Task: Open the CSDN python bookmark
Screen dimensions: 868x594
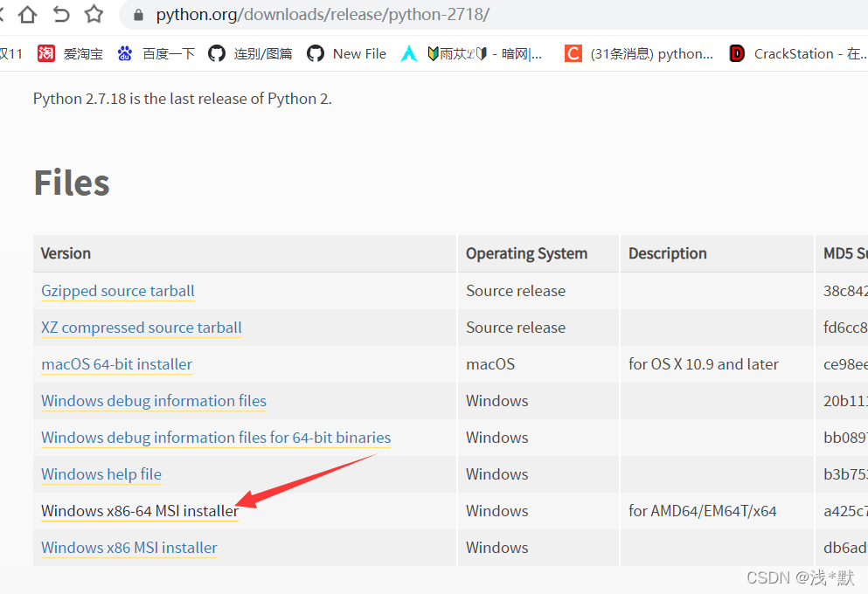Action: pyautogui.click(x=639, y=54)
